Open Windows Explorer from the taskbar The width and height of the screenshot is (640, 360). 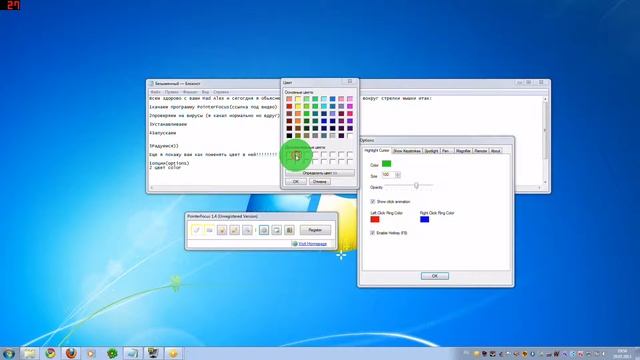click(29, 353)
